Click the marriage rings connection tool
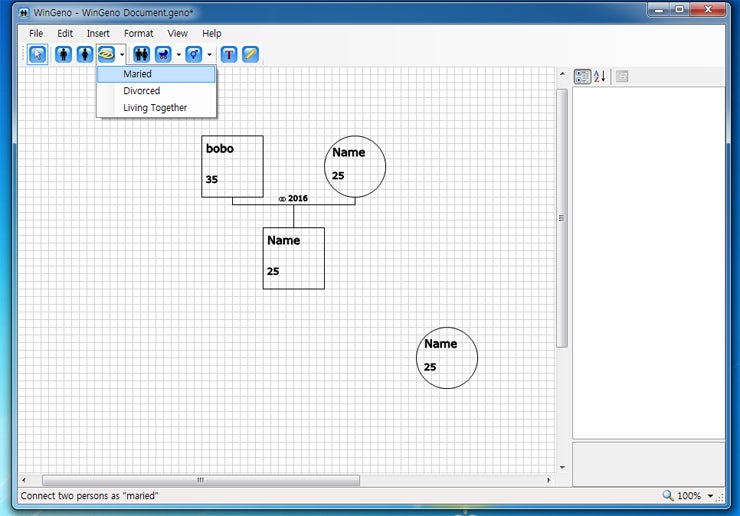 (x=107, y=54)
